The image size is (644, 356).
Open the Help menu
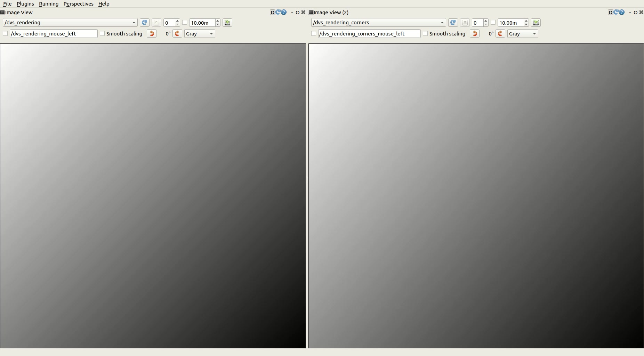click(104, 4)
